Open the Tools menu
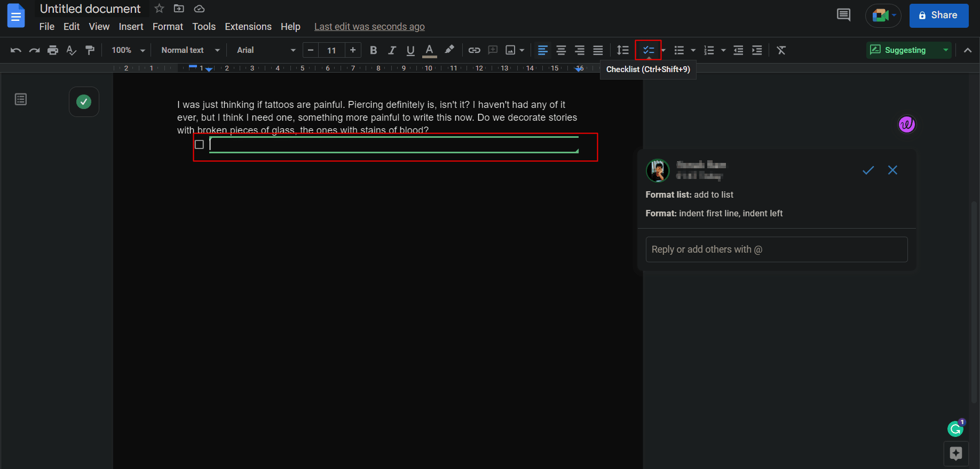Screen dimensions: 980x469 [204, 27]
